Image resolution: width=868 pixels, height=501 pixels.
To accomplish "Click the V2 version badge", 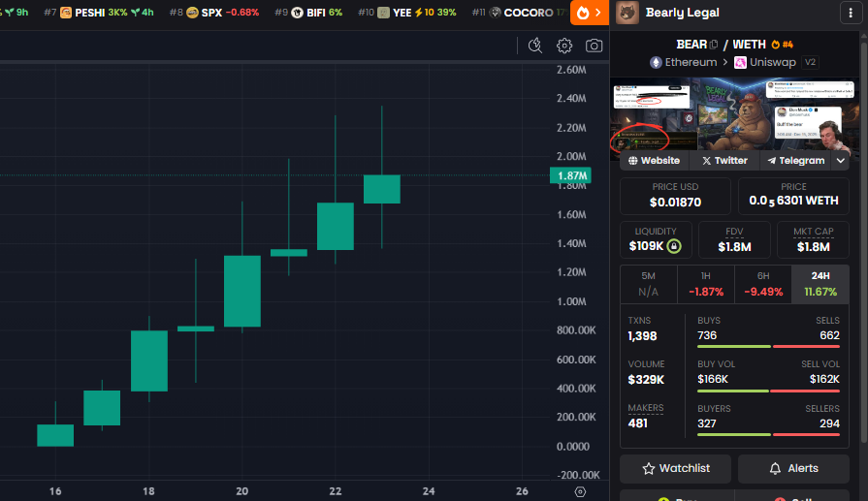I will 810,62.
